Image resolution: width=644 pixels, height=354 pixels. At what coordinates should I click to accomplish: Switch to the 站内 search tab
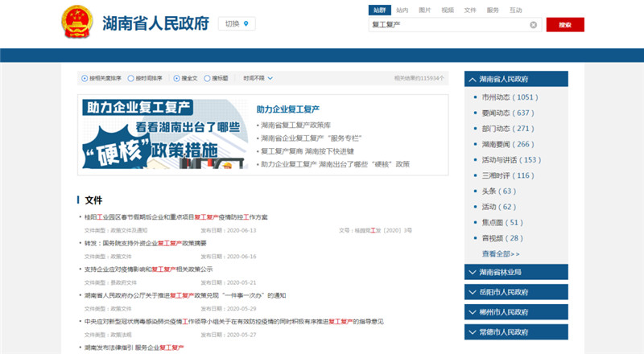[402, 10]
